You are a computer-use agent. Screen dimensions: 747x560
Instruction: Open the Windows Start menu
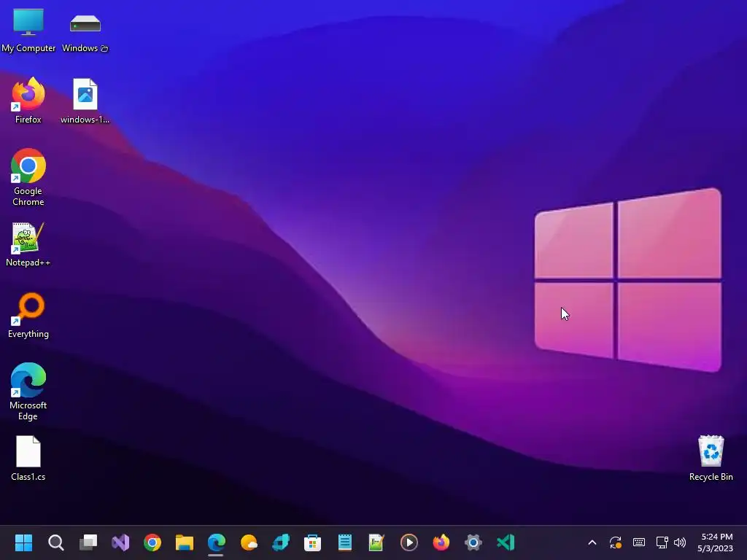(x=23, y=542)
